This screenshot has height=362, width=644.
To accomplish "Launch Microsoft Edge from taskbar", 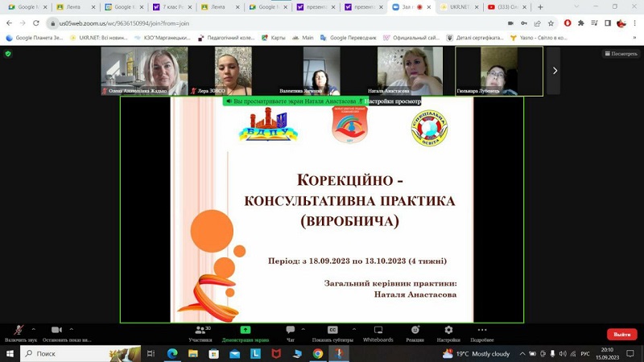I will [x=172, y=353].
